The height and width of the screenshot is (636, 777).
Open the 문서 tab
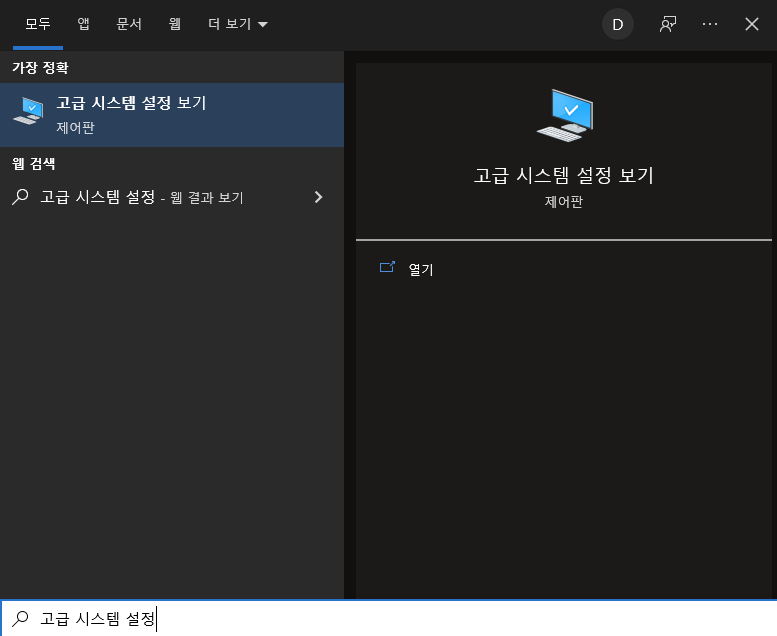(x=129, y=24)
